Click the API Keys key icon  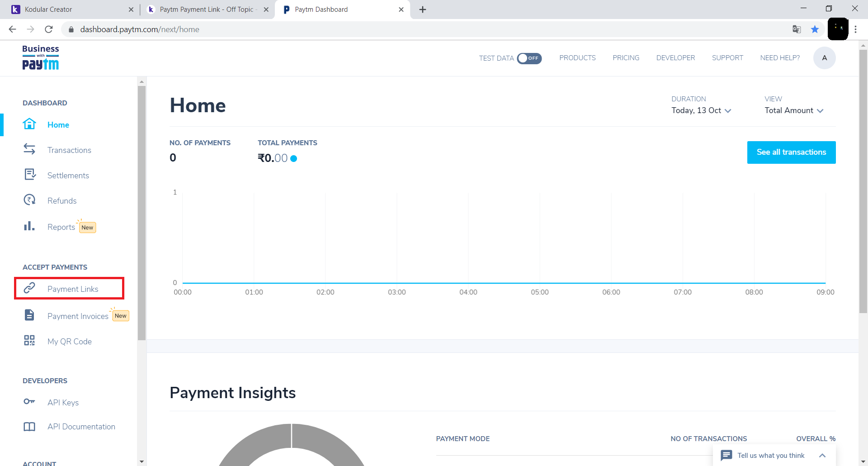pyautogui.click(x=29, y=402)
